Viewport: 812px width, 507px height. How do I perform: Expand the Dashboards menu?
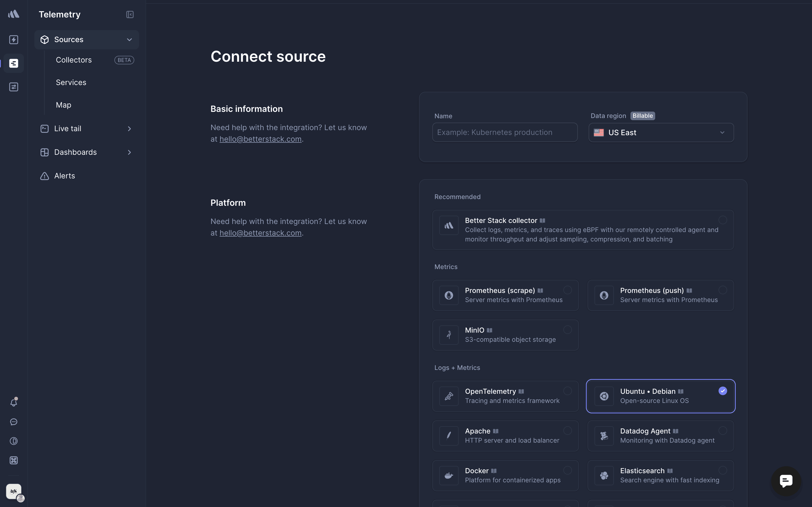(129, 152)
